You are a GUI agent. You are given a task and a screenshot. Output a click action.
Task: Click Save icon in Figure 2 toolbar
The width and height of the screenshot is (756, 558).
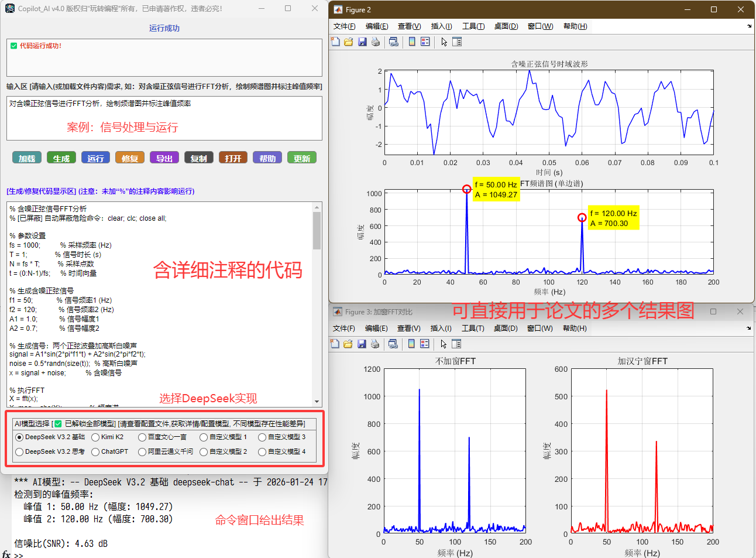[362, 42]
